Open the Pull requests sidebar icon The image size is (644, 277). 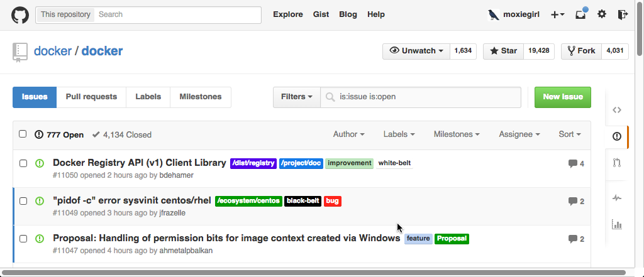point(616,163)
